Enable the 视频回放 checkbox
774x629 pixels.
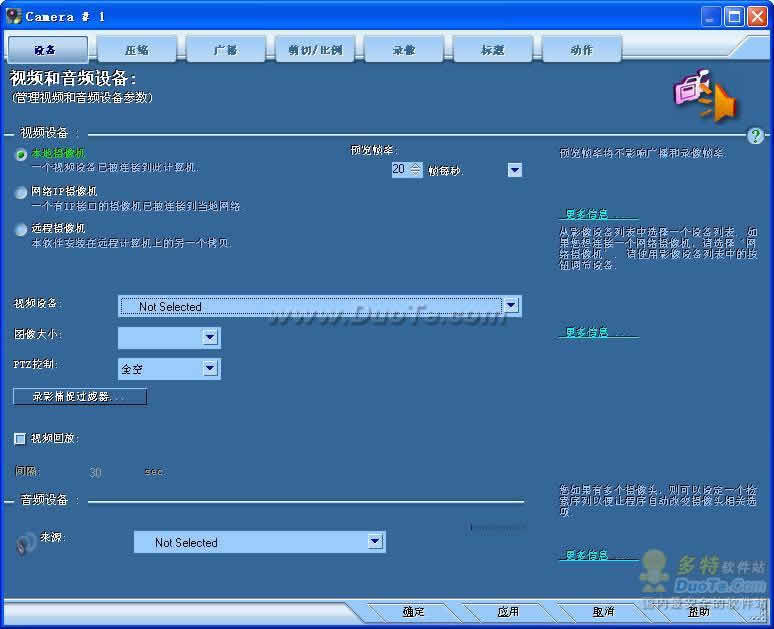pyautogui.click(x=20, y=438)
